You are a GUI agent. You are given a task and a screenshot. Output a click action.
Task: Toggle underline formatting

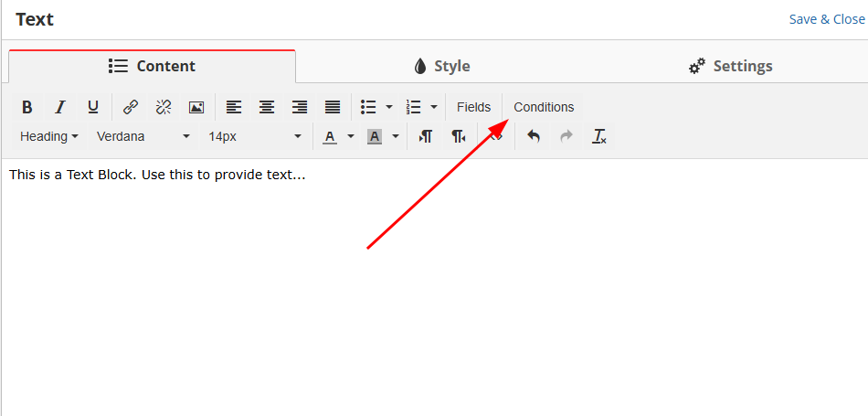tap(93, 107)
